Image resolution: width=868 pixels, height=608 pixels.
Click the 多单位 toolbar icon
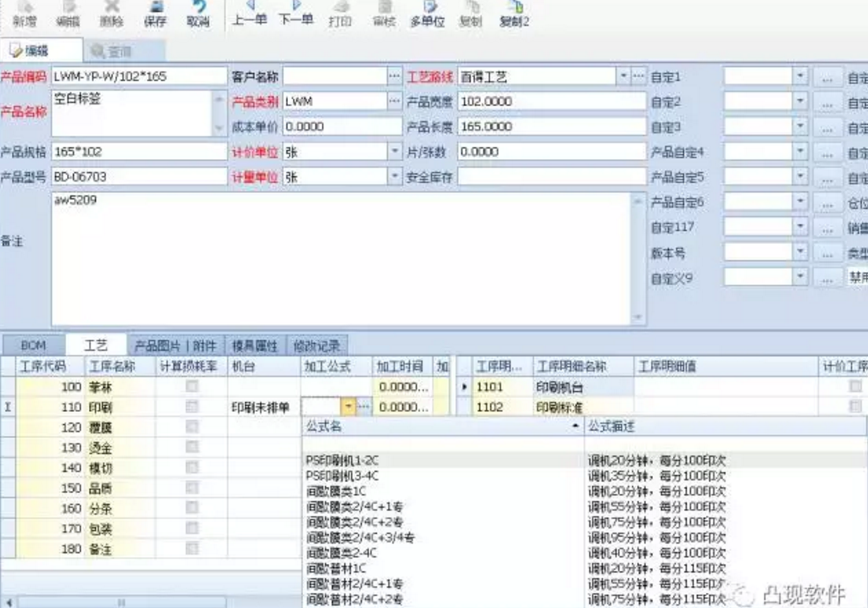click(x=428, y=13)
